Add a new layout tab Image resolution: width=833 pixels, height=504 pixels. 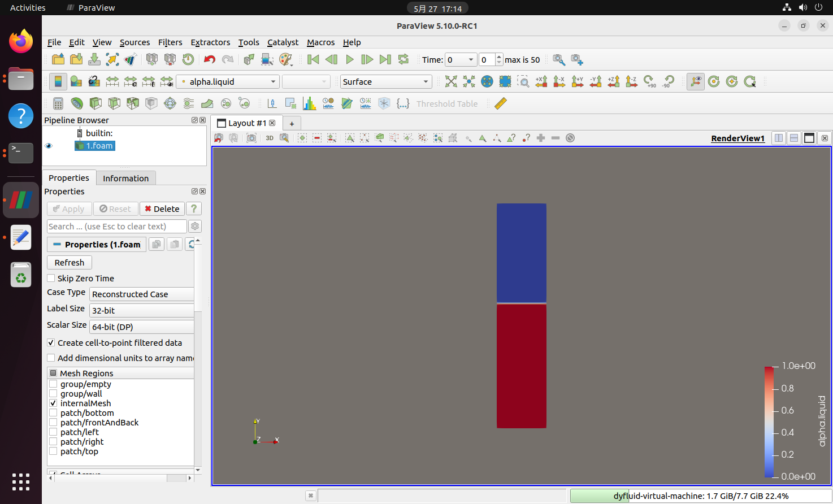pos(292,123)
